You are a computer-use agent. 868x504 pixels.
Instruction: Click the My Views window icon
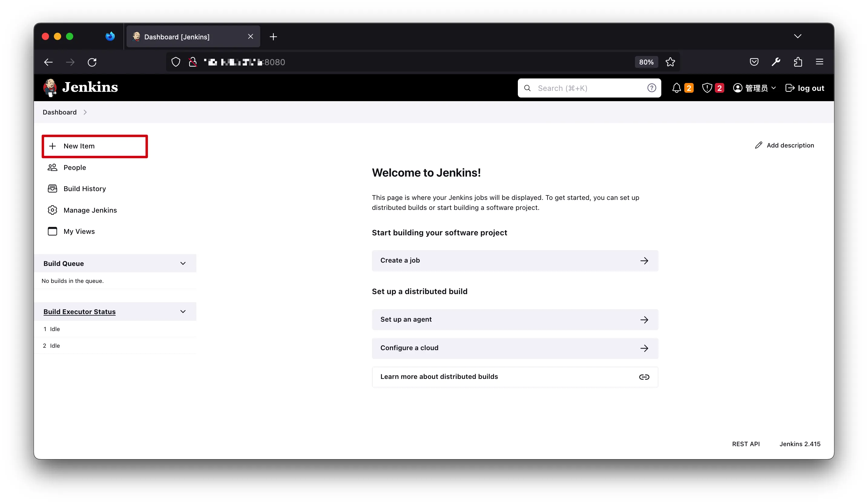click(x=52, y=231)
